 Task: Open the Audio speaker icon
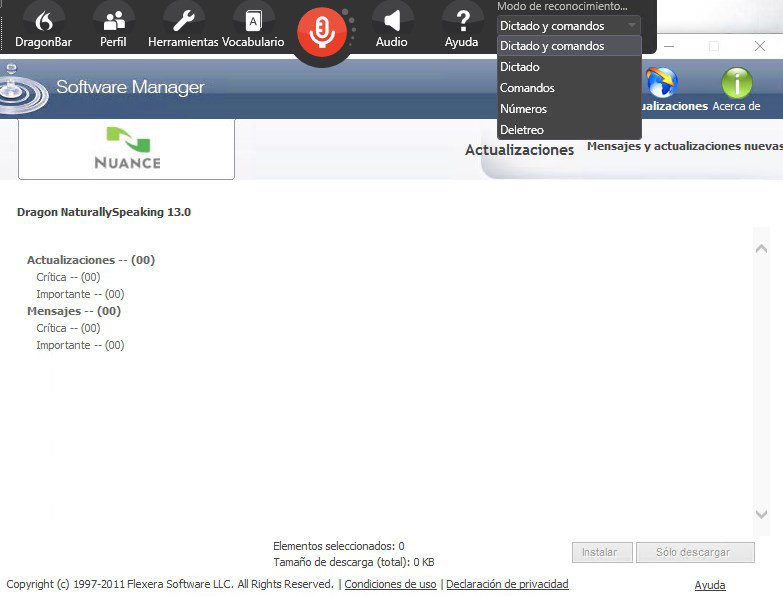(x=392, y=20)
